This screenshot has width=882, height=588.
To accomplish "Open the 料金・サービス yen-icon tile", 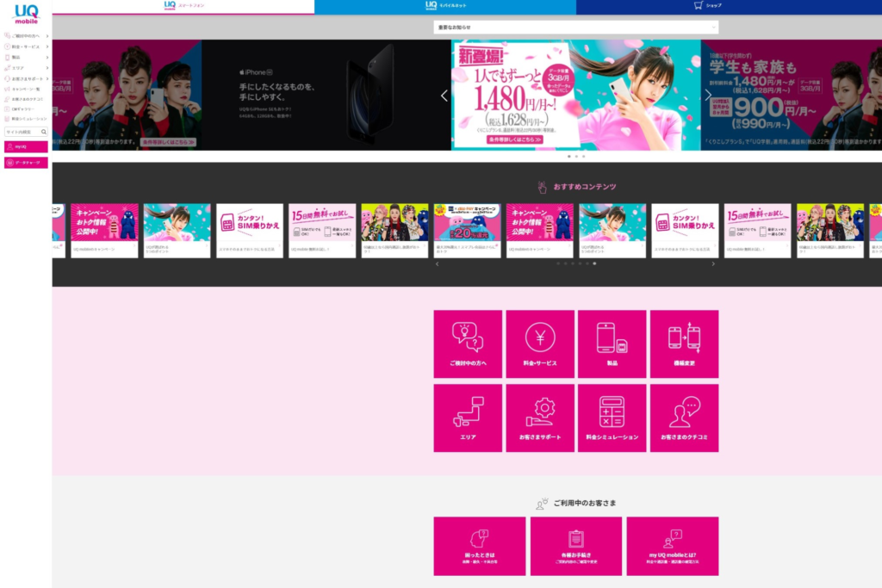I will [x=540, y=344].
